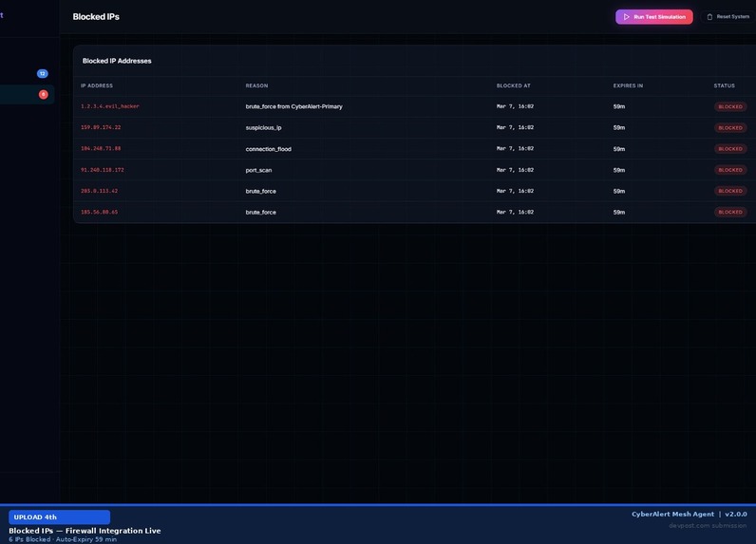Click 59m expiry in 1.2.3.4.evil_hacker row
This screenshot has height=544, width=756.
coord(619,106)
